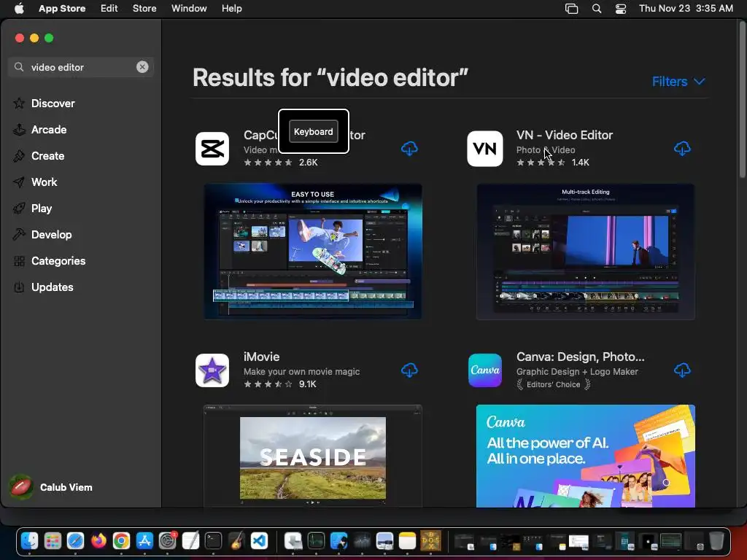Open the Notes app from the Dock
This screenshot has height=560, width=747.
(407, 541)
